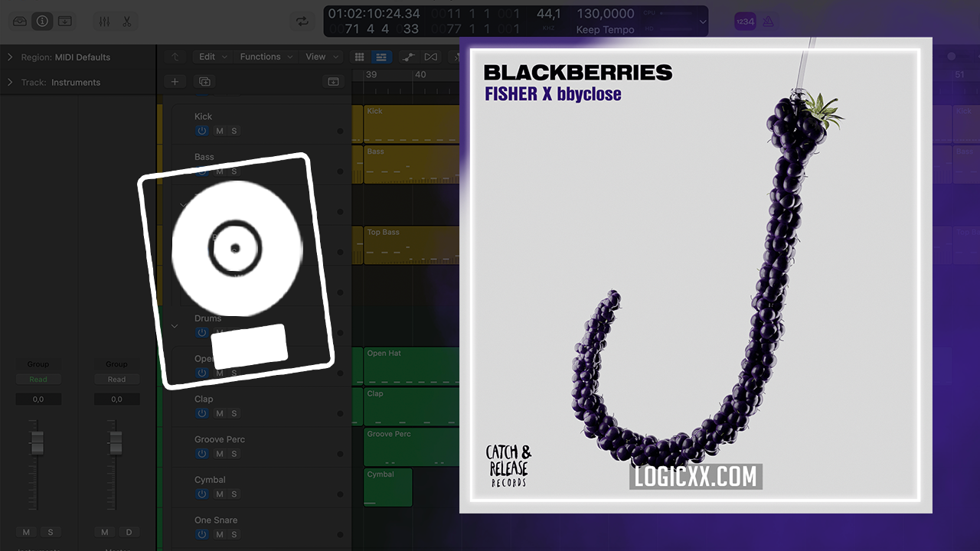This screenshot has height=551, width=980.
Task: Open Group slot on Instruments channel strip
Action: click(x=38, y=364)
